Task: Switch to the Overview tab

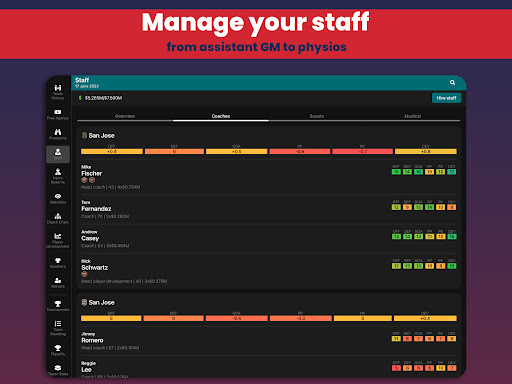Action: coord(125,116)
